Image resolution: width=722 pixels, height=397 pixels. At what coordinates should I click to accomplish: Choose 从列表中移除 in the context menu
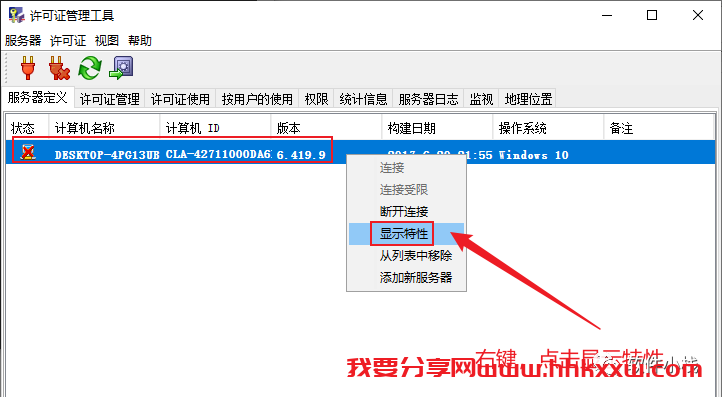406,256
